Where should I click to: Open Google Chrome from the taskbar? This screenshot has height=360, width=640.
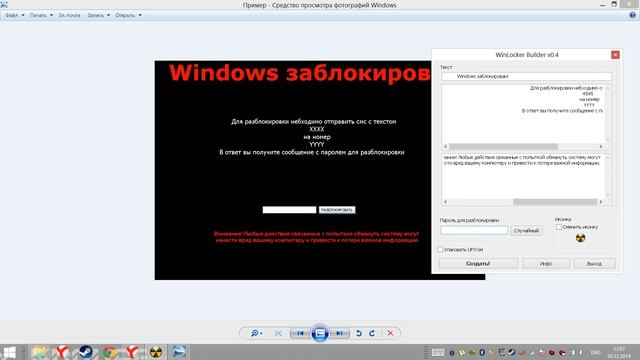pyautogui.click(x=109, y=352)
